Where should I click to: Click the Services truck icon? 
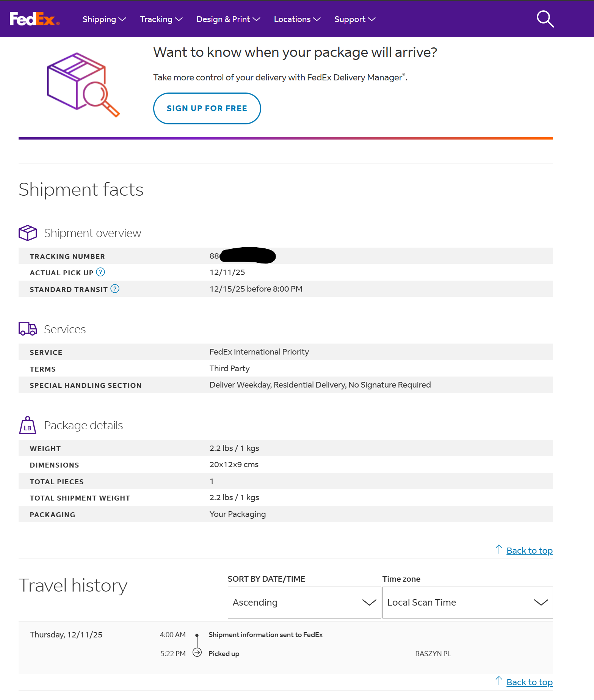[x=28, y=329]
